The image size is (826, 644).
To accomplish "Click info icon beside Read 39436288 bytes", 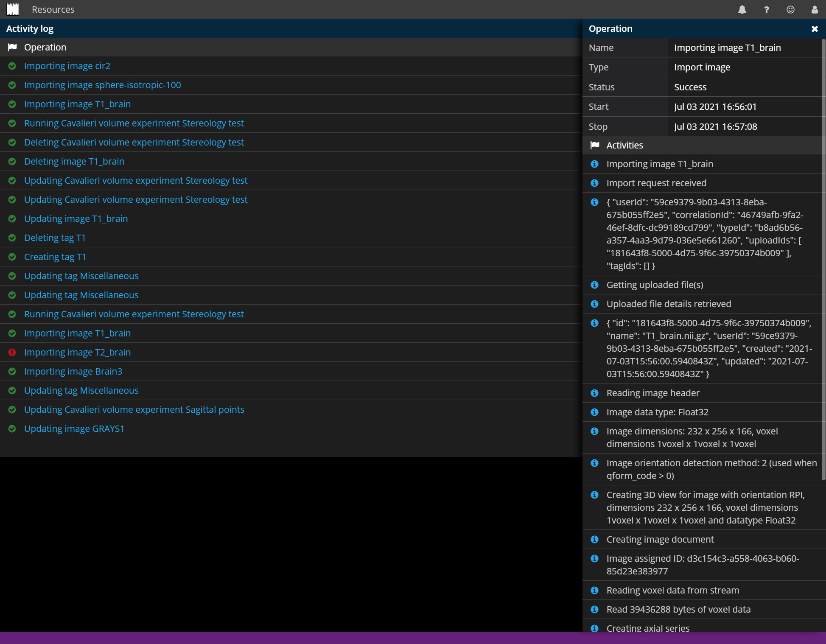I will pyautogui.click(x=595, y=609).
